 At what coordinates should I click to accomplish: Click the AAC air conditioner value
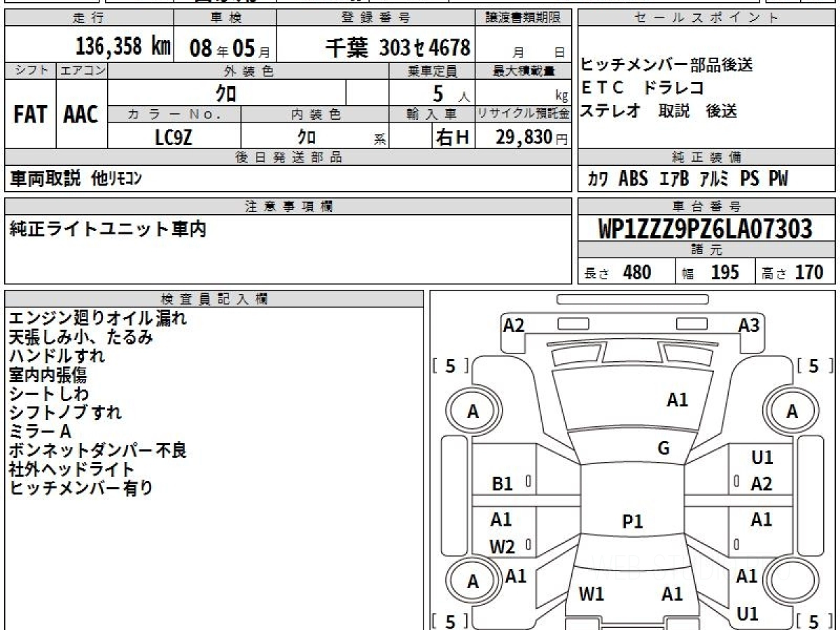tap(81, 114)
